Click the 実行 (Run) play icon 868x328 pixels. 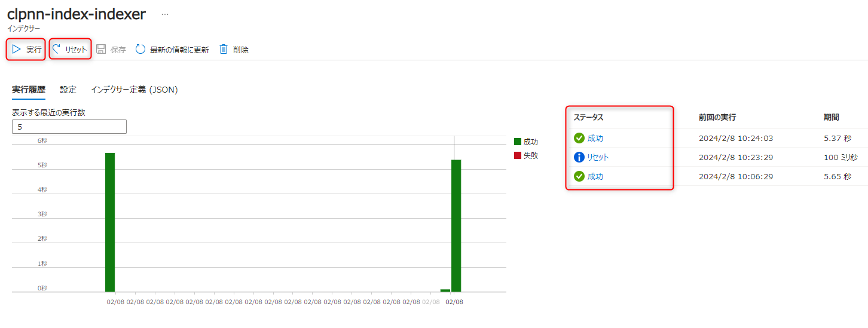coord(17,49)
